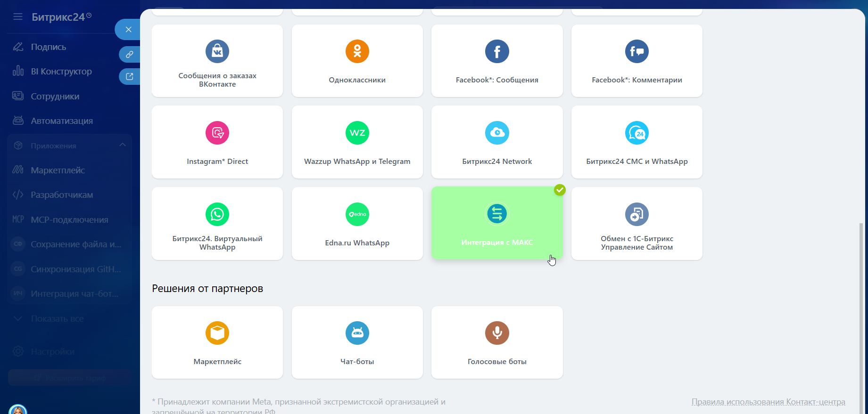Click the Edna.ru WhatsApp icon
The width and height of the screenshot is (868, 414).
[x=357, y=214]
